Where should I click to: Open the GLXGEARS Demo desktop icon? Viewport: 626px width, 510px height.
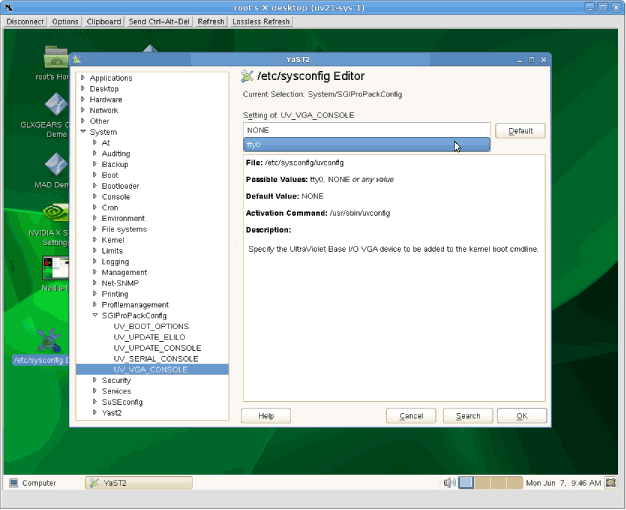56,105
